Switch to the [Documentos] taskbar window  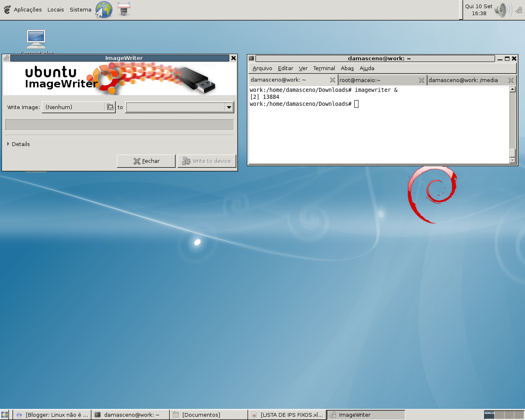[209, 415]
